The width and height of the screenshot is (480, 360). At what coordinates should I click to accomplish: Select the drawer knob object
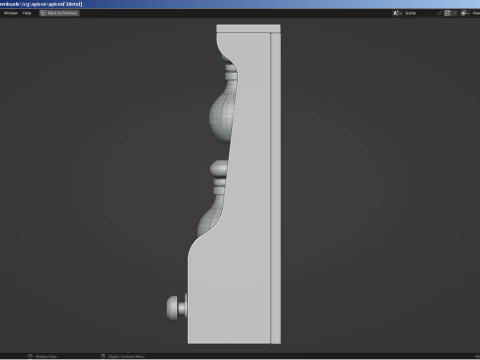pos(176,308)
